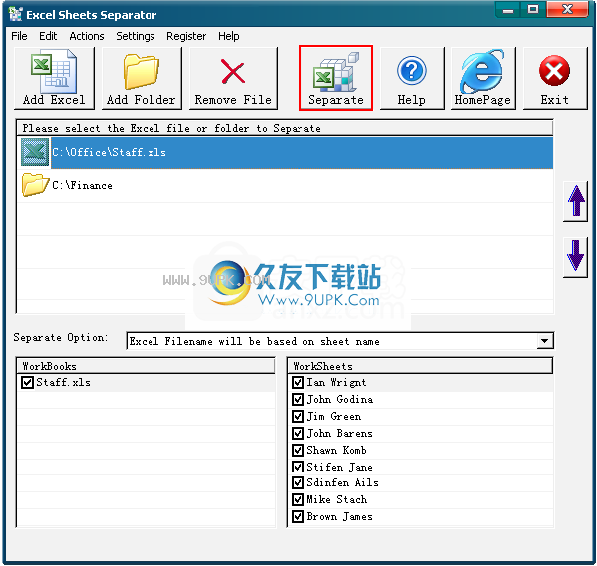Toggle the Brown James worksheet checkbox

pyautogui.click(x=298, y=517)
